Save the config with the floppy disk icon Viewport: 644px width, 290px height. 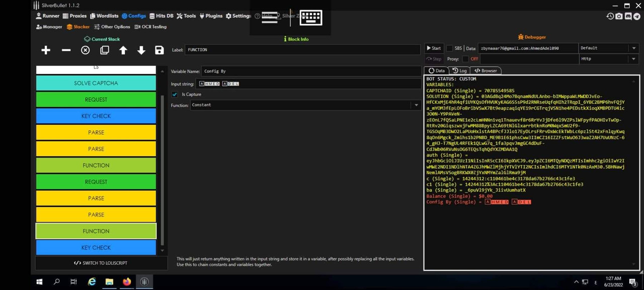coord(159,50)
